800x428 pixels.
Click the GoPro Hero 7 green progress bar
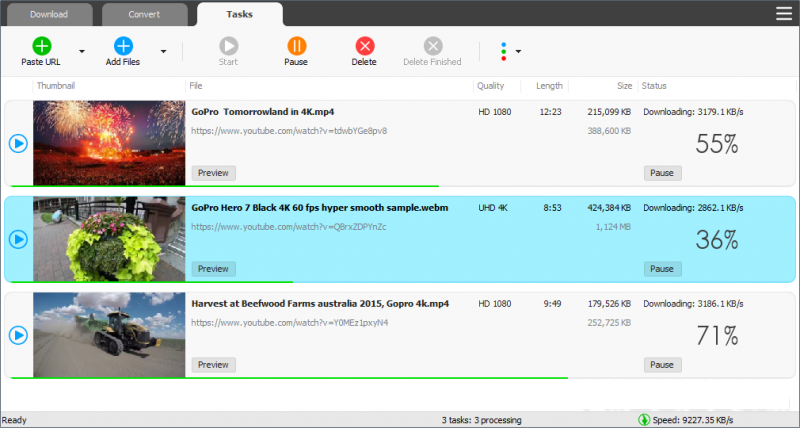point(150,282)
